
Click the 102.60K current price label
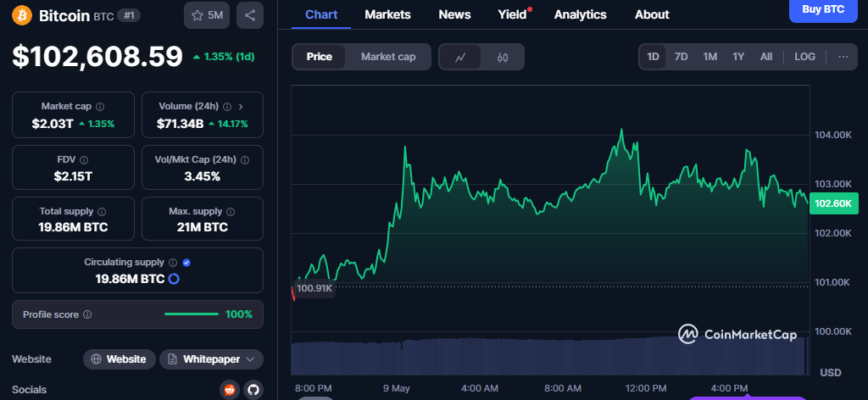[834, 203]
